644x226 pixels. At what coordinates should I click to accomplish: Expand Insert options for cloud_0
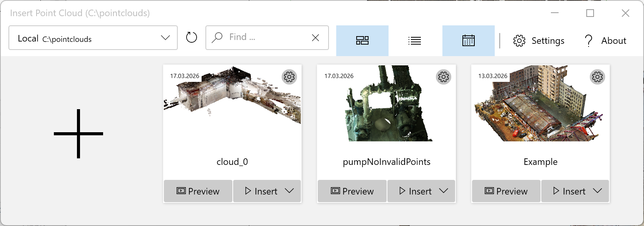[290, 191]
